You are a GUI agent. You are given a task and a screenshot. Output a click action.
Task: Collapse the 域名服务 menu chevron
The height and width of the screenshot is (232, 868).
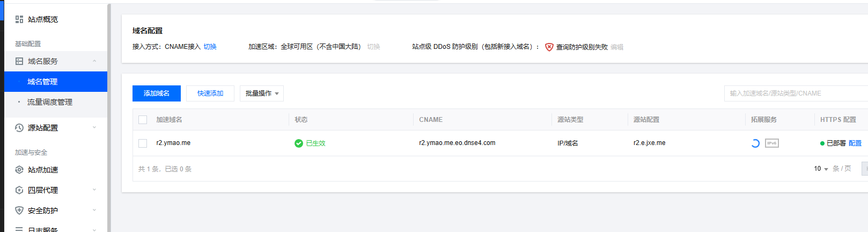tap(94, 61)
